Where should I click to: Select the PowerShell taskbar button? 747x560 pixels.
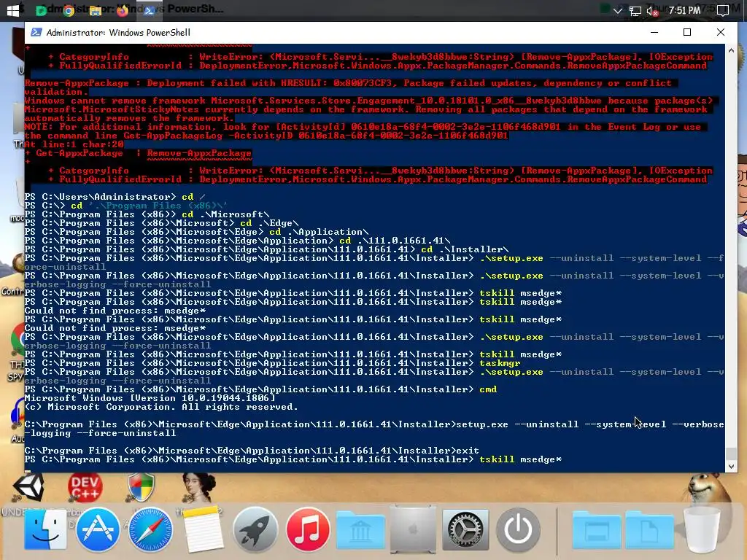(149, 10)
